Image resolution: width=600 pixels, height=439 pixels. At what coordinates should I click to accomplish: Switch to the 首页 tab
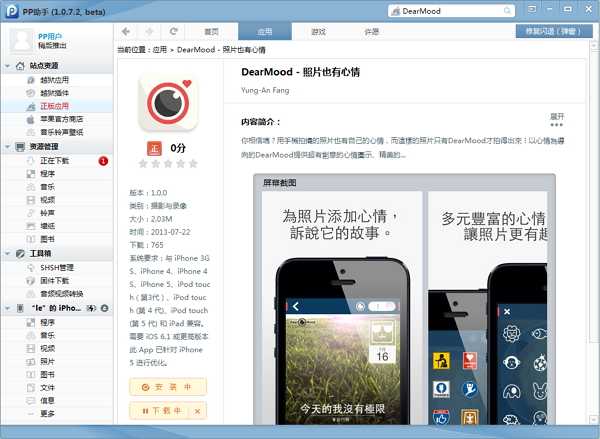point(211,31)
